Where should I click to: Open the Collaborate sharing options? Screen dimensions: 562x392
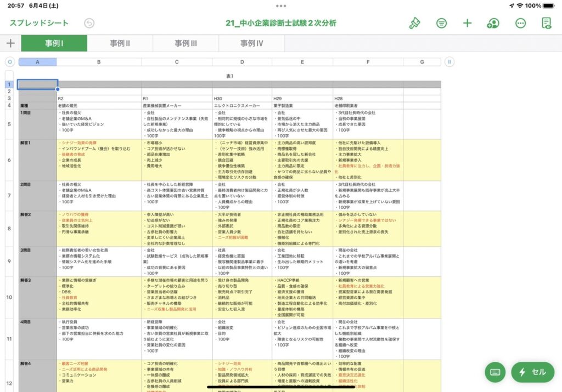pyautogui.click(x=493, y=23)
